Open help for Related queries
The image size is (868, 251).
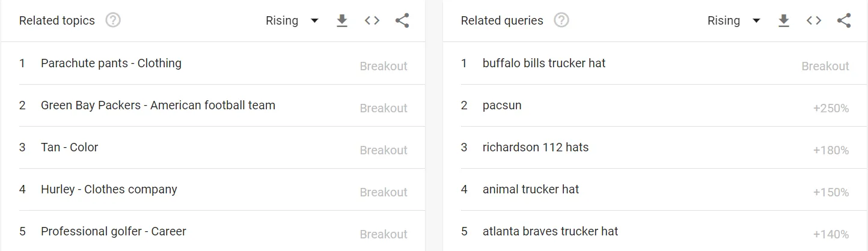click(561, 20)
